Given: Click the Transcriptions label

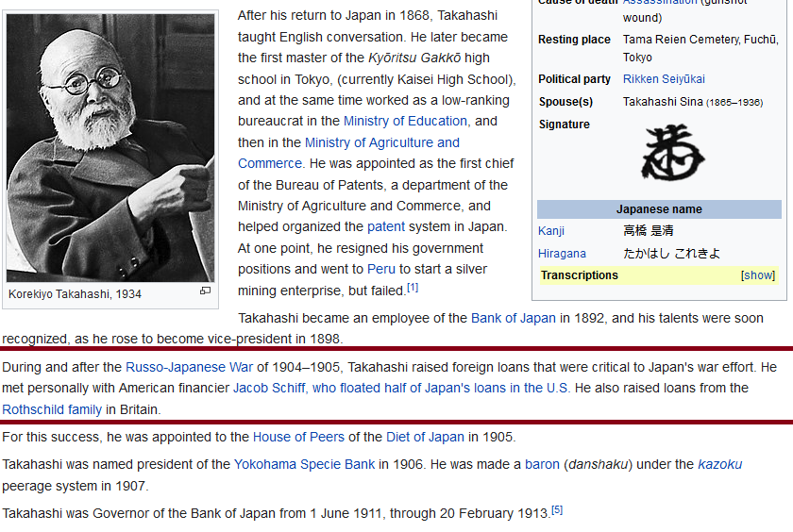Looking at the screenshot, I should click(x=579, y=275).
